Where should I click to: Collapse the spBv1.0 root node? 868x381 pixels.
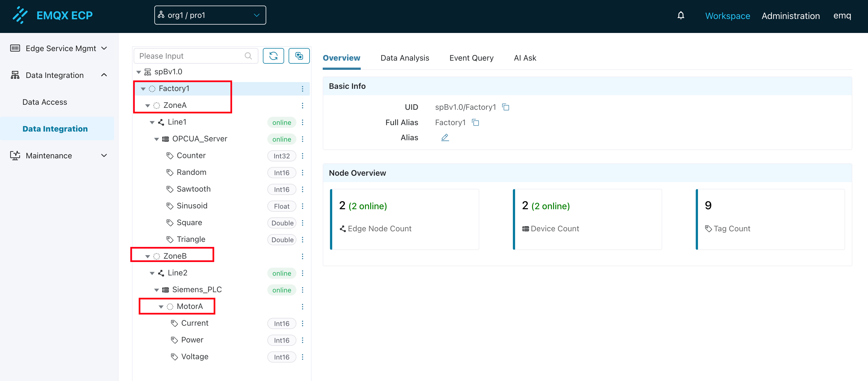point(138,72)
